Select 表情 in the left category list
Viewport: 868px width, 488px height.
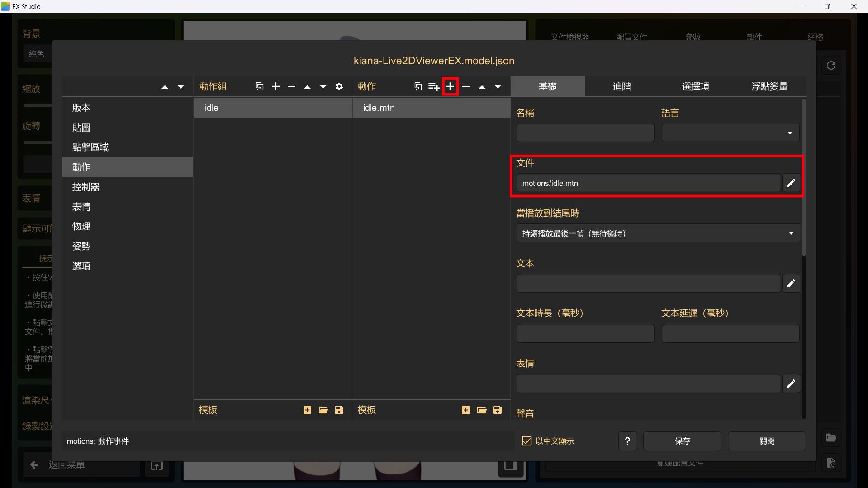pyautogui.click(x=81, y=207)
